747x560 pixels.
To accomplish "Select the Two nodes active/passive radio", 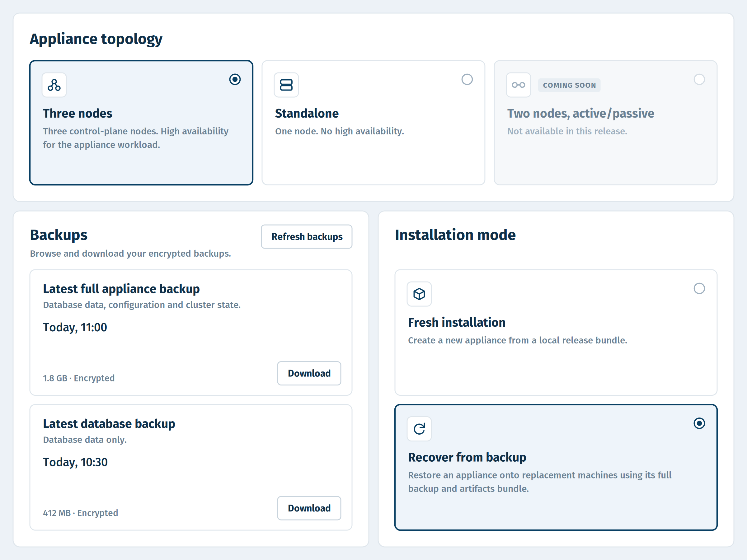I will pos(699,79).
